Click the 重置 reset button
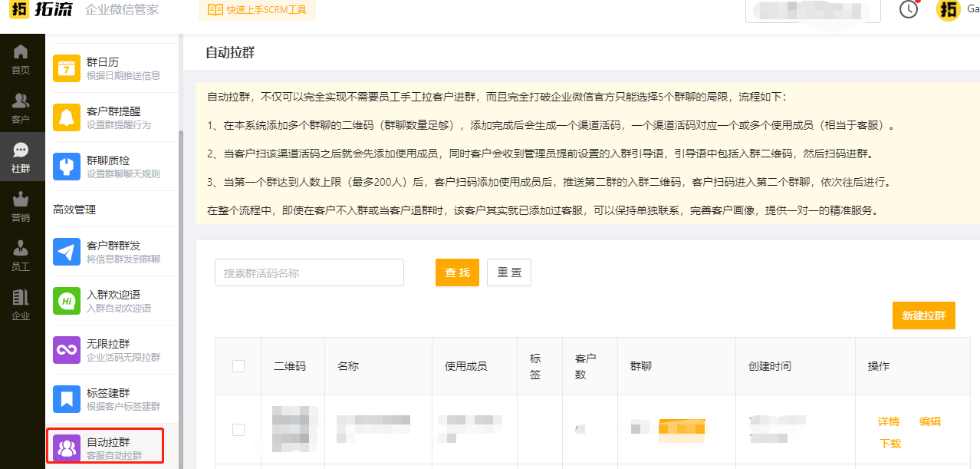 pyautogui.click(x=509, y=272)
